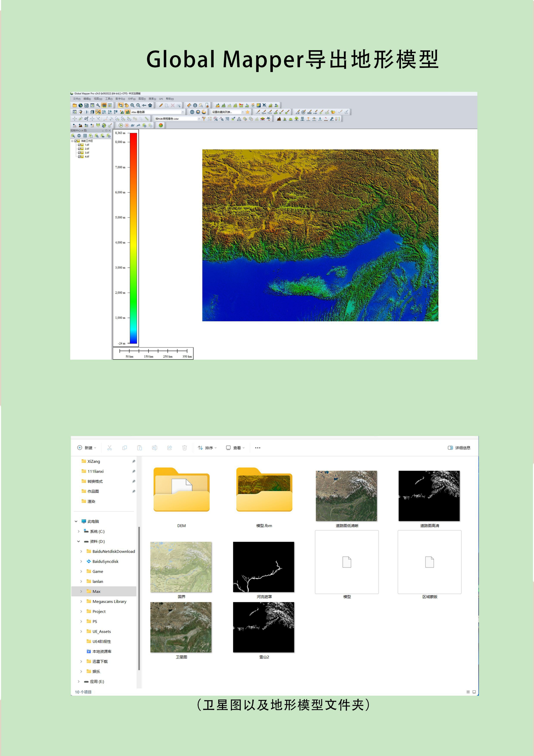Click the delete trash icon in Explorer
The width and height of the screenshot is (534, 756).
pos(185,448)
